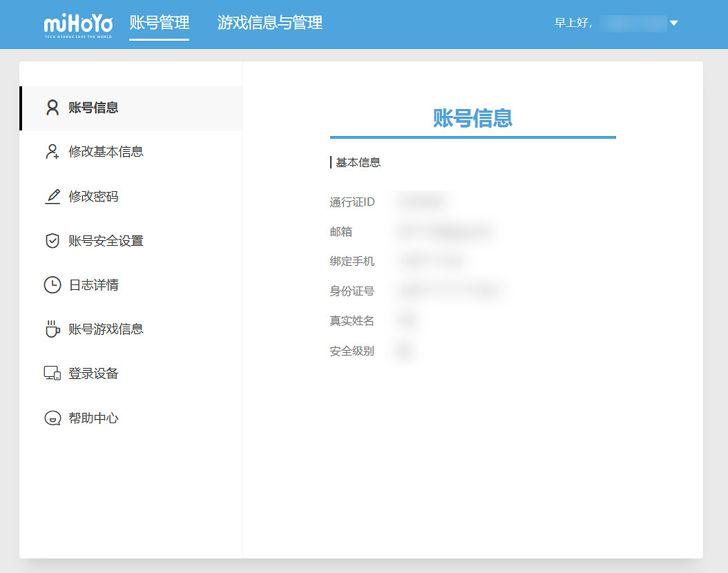The width and height of the screenshot is (728, 573).
Task: Navigate to 账号游戏信息 in the sidebar
Action: pos(106,329)
